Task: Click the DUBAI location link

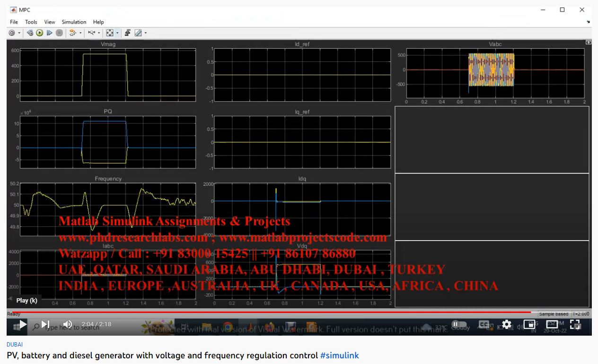Action: point(15,345)
